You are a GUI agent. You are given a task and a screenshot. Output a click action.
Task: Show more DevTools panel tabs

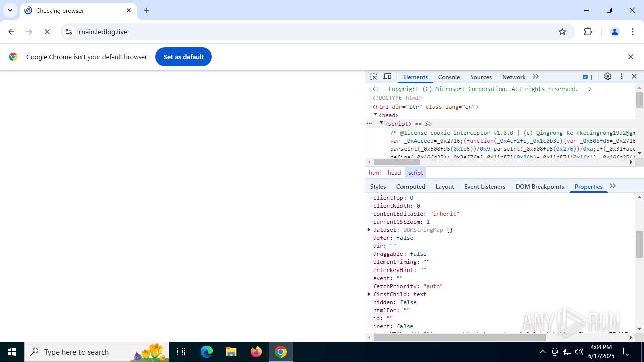(x=536, y=77)
